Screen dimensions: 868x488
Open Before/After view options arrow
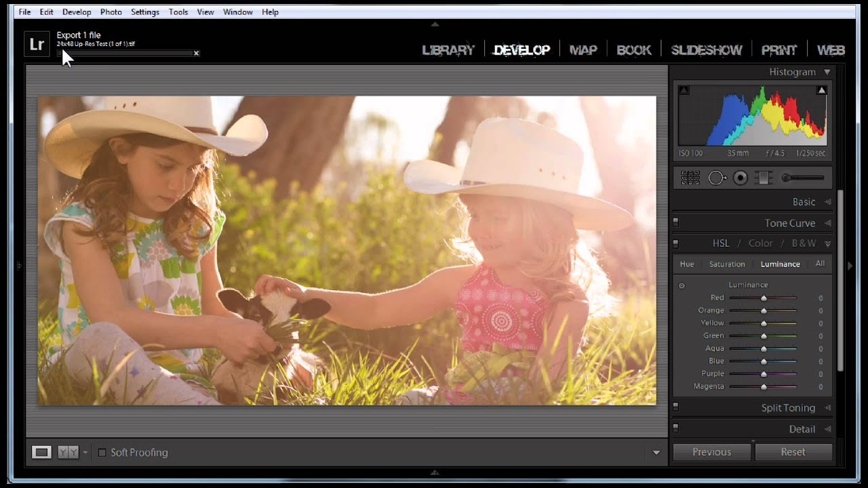point(85,452)
